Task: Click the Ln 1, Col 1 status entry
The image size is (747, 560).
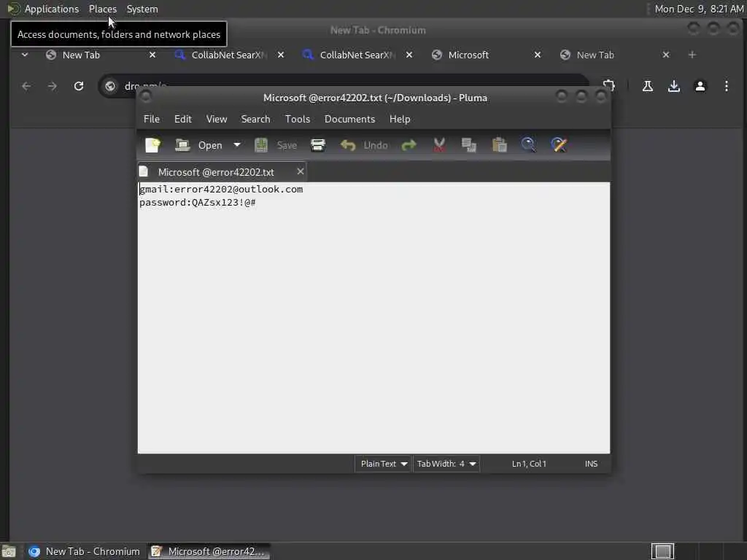Action: 529,464
